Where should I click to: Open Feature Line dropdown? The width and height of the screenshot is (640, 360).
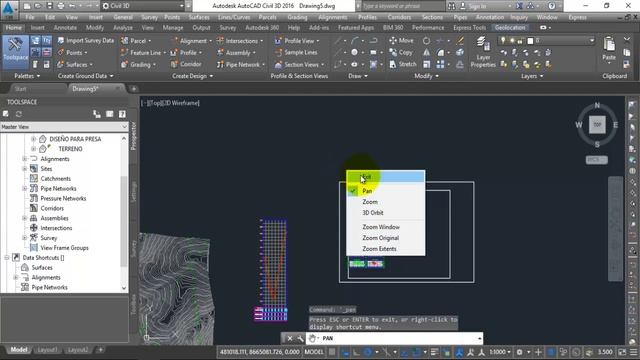(143, 53)
